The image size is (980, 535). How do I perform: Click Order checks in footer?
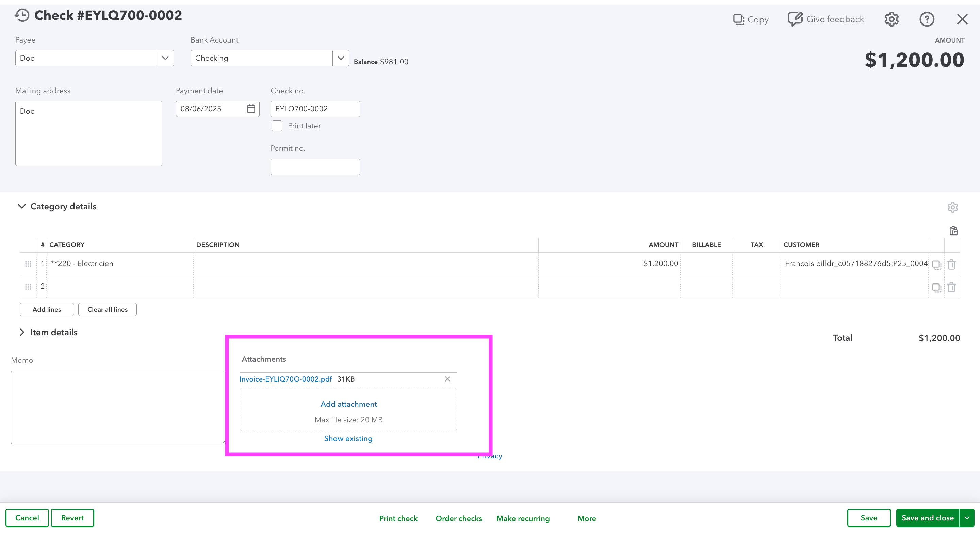point(459,518)
